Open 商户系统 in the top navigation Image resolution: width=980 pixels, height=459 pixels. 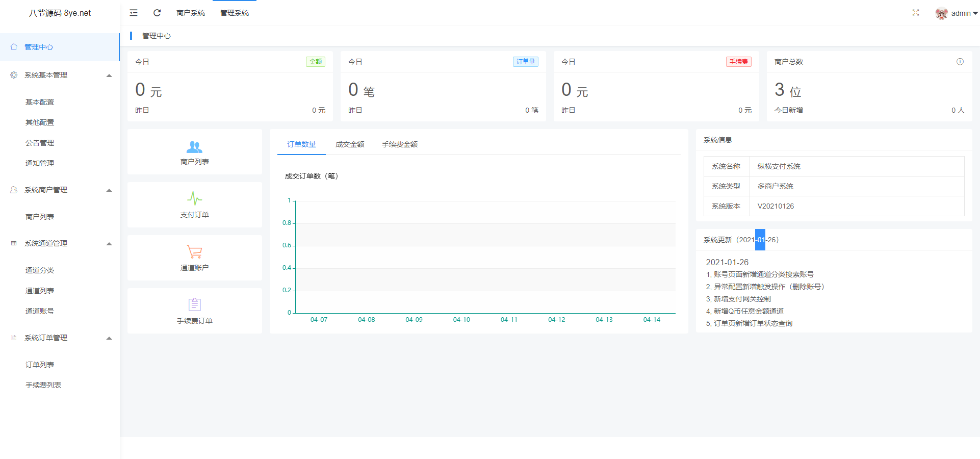click(191, 13)
